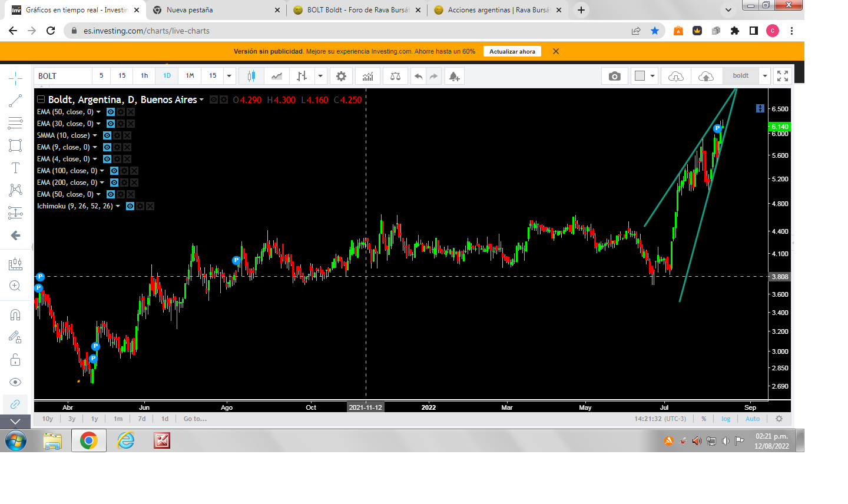This screenshot has width=848, height=504.
Task: Load a saved chart layout from cloud
Action: [x=676, y=76]
